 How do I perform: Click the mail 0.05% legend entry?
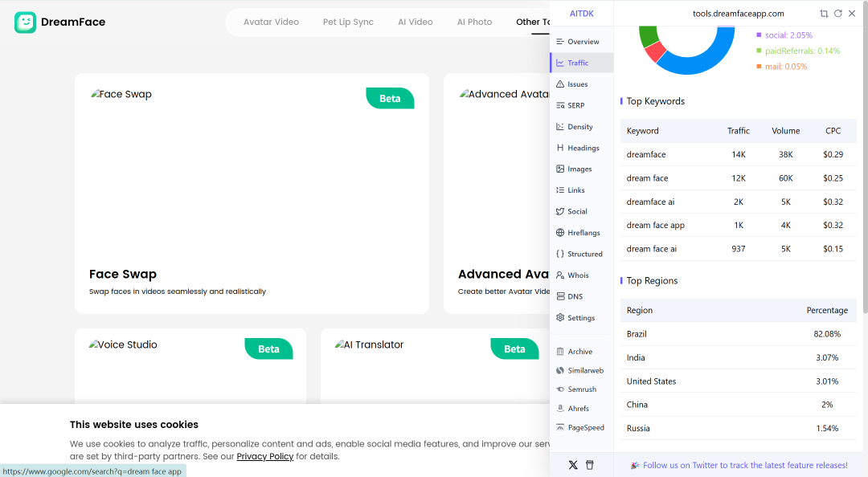click(x=782, y=67)
